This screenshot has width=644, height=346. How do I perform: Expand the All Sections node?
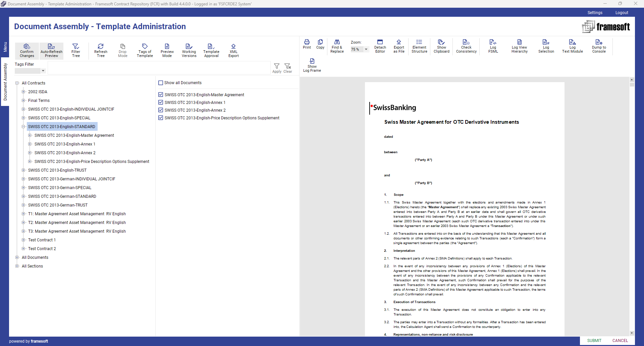(17, 266)
